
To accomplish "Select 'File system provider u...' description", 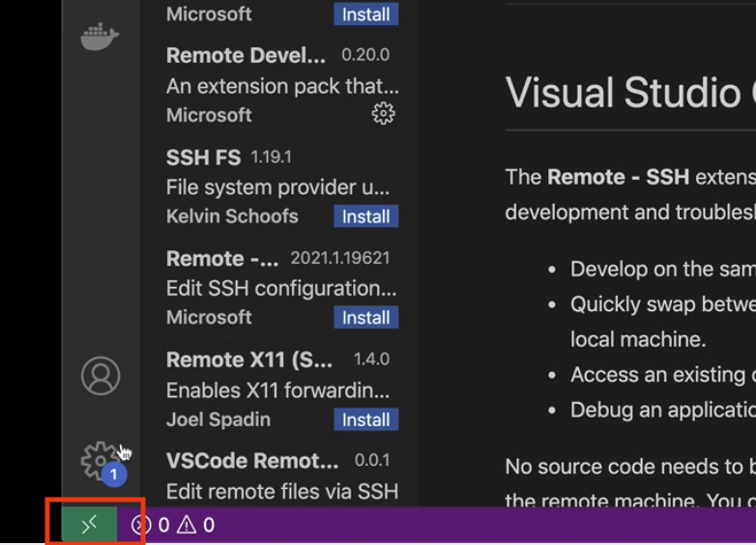I will pos(278,186).
